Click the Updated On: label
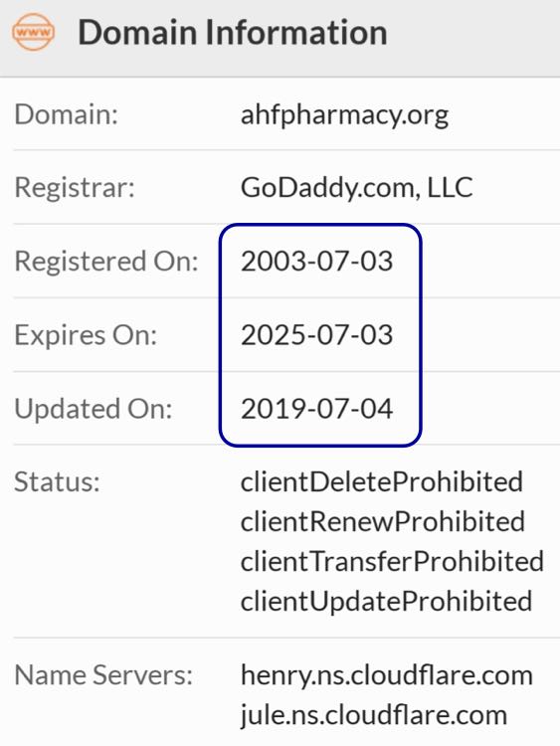 point(93,409)
